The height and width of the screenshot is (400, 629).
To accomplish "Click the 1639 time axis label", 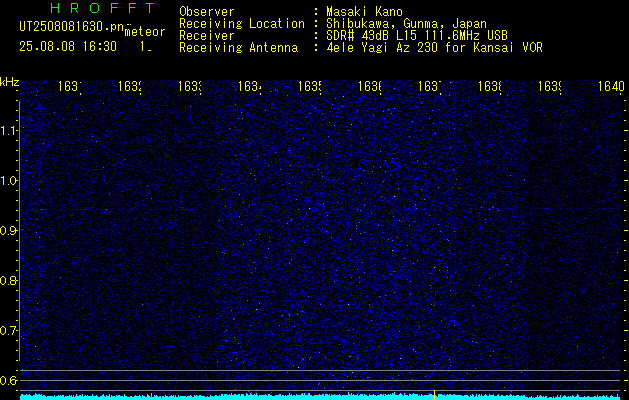I will click(x=550, y=86).
